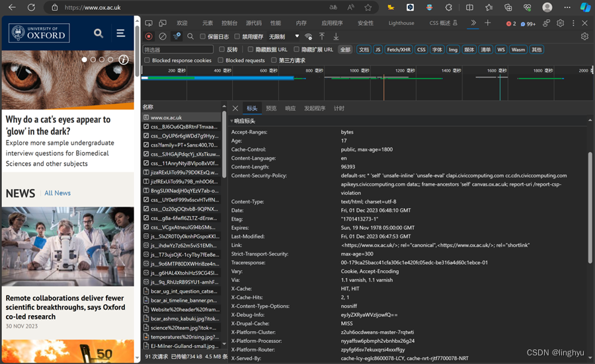Screen dimensions: 595x364
Task: Reload the page with refresh icon
Action: (32, 7)
